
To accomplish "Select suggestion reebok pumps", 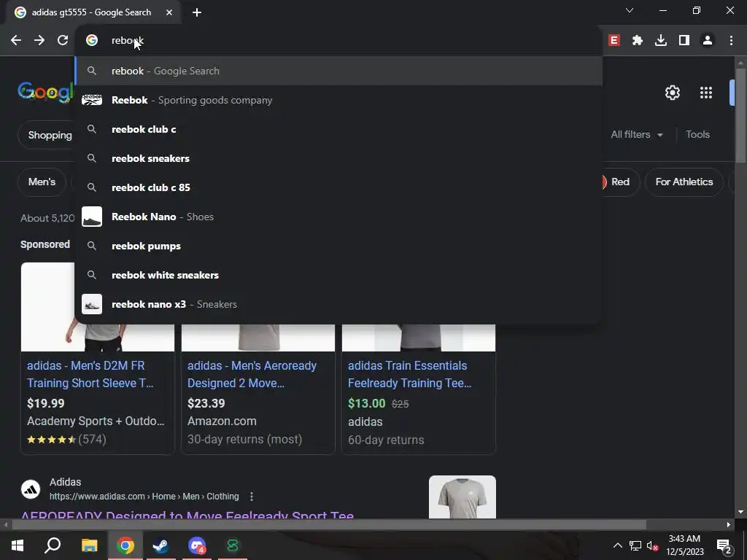I will (338, 246).
